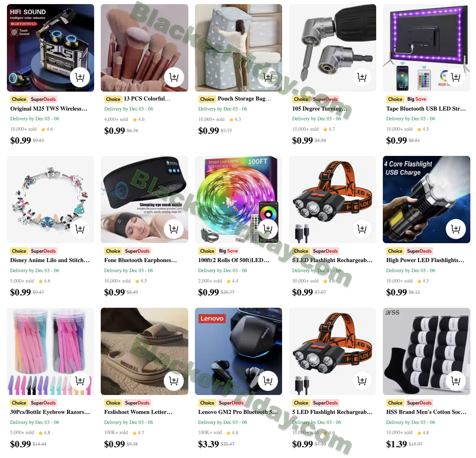Screen dimensions: 476x458
Task: Add Tape Bluetooth USB LED Strip to cart
Action: click(x=456, y=77)
